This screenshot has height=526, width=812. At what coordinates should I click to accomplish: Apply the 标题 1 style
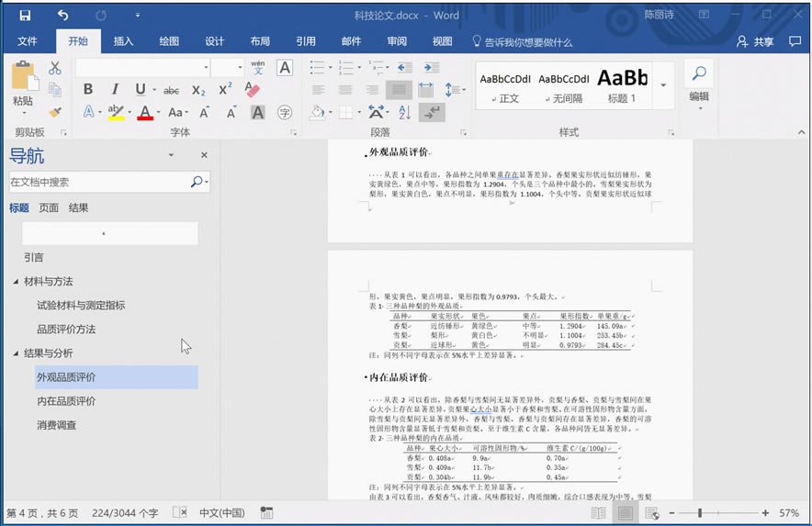pos(622,86)
